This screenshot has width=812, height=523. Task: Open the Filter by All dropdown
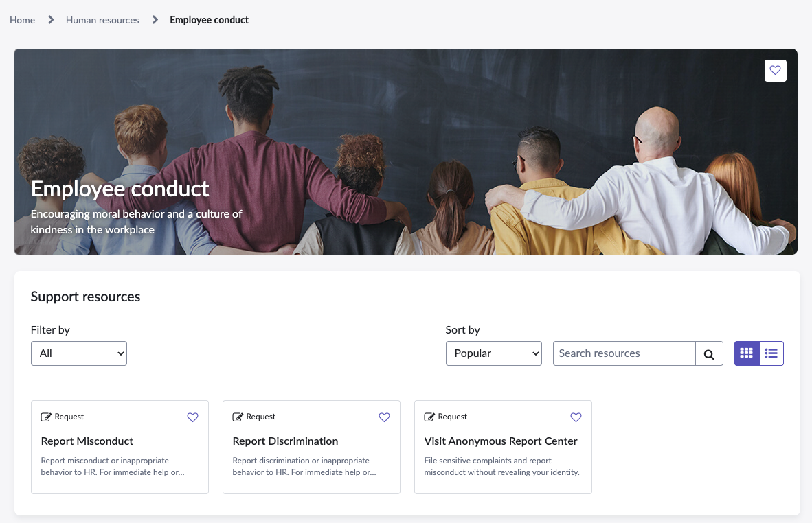tap(79, 353)
